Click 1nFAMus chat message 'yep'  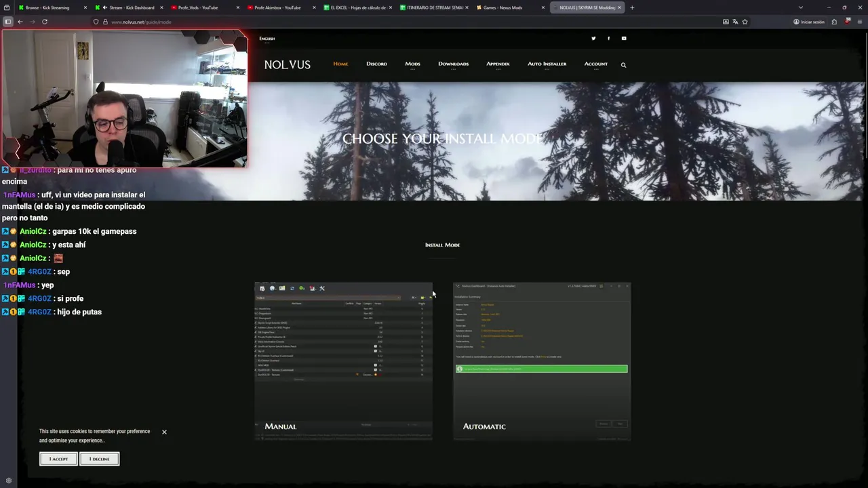[x=47, y=285]
